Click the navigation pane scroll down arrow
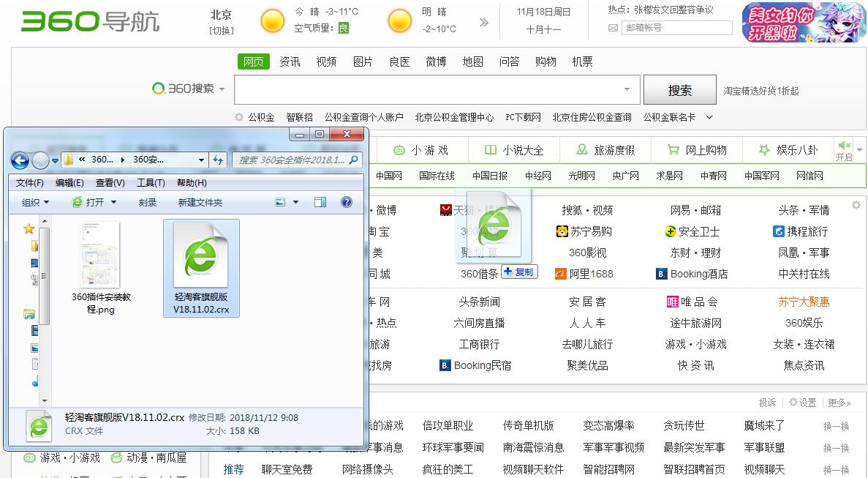868x478 pixels. [x=45, y=400]
